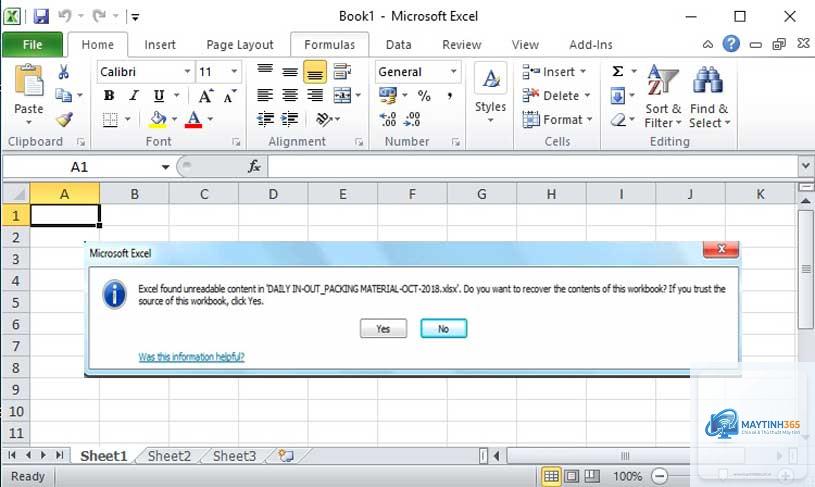The height and width of the screenshot is (487, 815).
Task: Click the Borders icon
Action: click(110, 120)
